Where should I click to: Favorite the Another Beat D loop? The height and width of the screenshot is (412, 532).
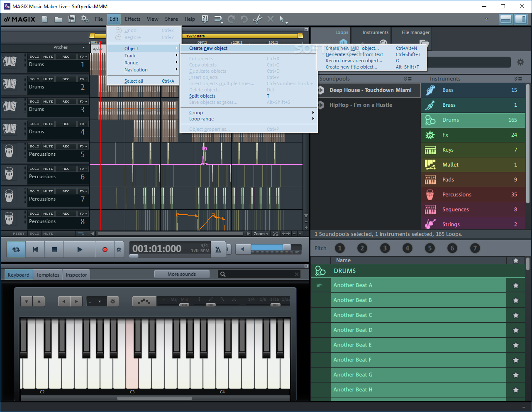point(516,330)
